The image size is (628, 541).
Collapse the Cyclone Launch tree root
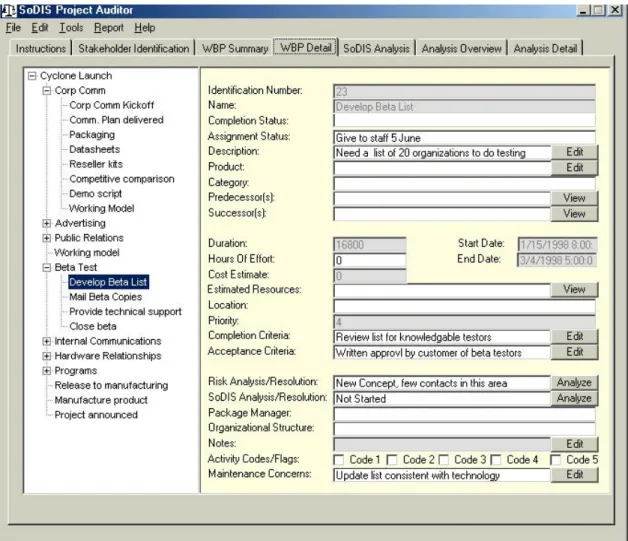click(32, 76)
